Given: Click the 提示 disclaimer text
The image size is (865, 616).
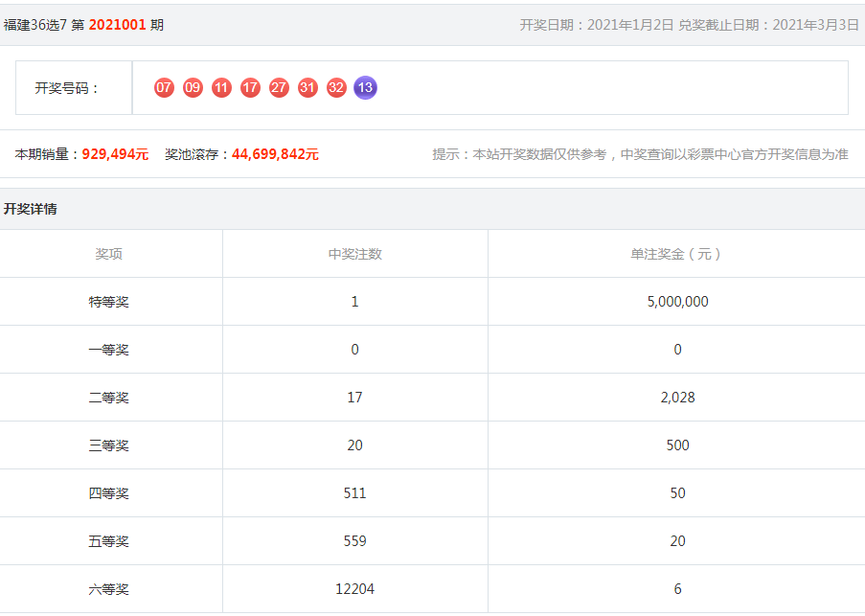Looking at the screenshot, I should (640, 154).
